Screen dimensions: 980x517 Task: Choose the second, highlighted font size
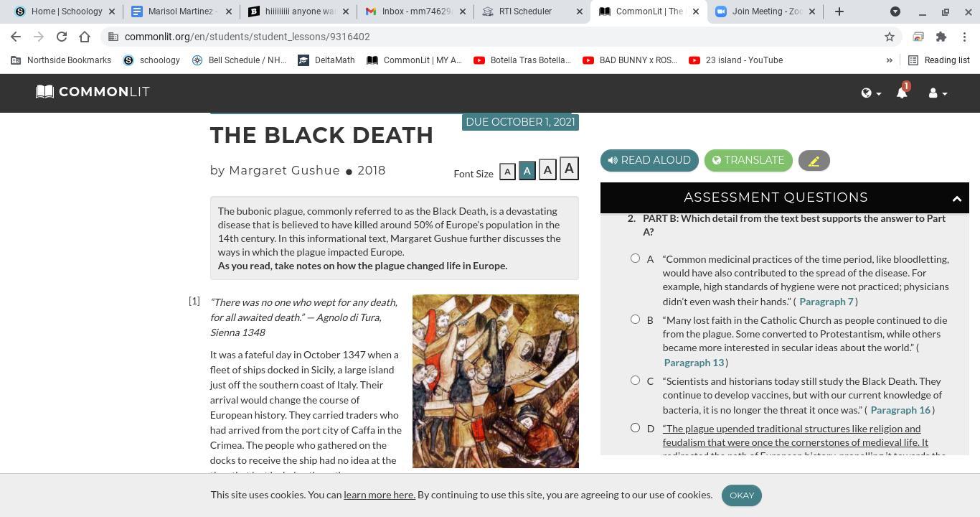pyautogui.click(x=527, y=171)
